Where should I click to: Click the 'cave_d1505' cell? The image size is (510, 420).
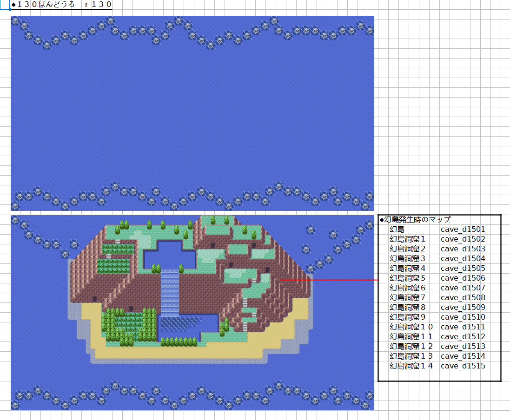pos(463,268)
